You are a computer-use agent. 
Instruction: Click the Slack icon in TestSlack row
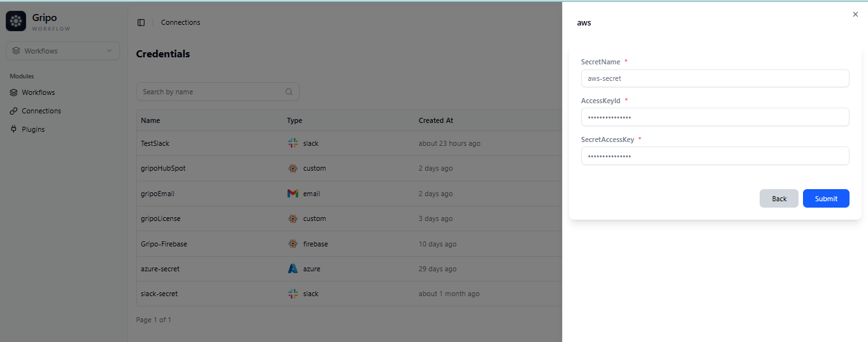[293, 143]
